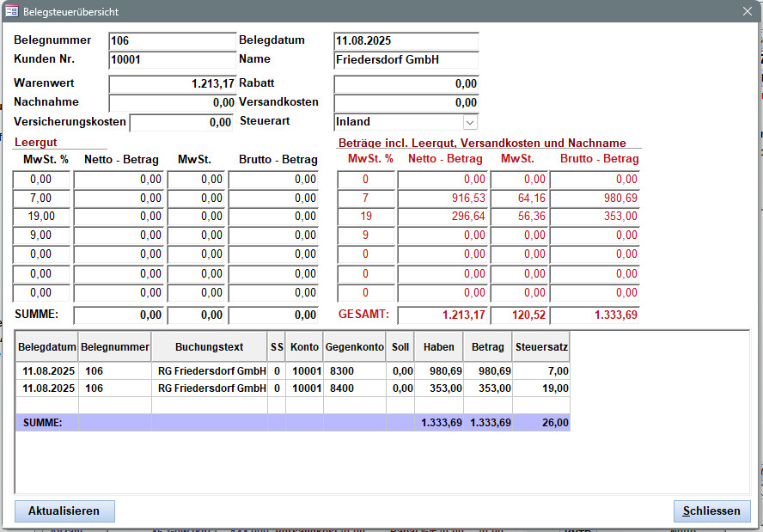
Task: Click the Warenwert amount field
Action: pyautogui.click(x=172, y=84)
